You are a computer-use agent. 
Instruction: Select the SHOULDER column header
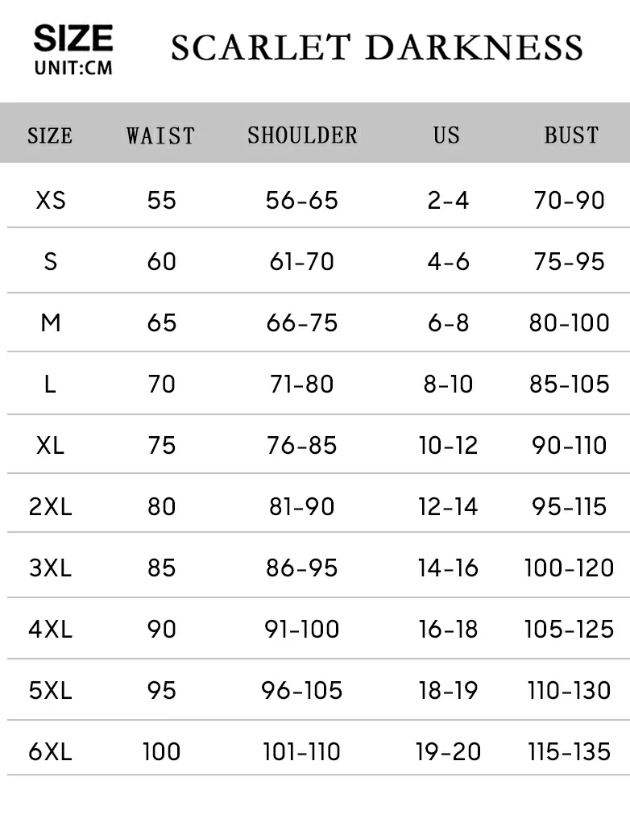pos(302,135)
